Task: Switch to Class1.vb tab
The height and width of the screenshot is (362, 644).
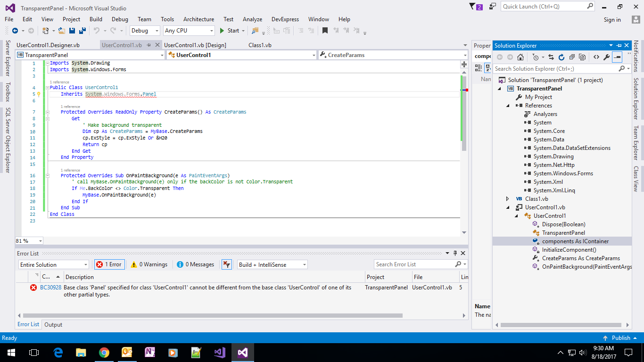Action: point(260,45)
